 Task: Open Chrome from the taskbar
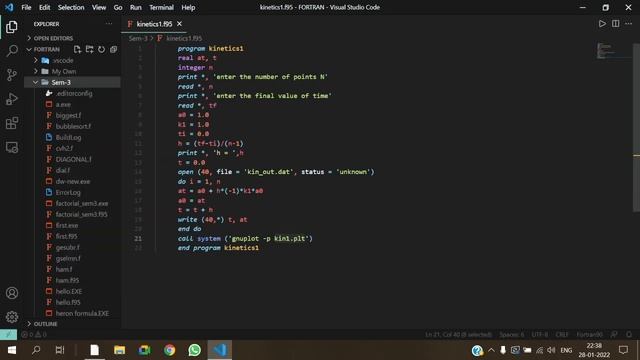click(x=169, y=350)
